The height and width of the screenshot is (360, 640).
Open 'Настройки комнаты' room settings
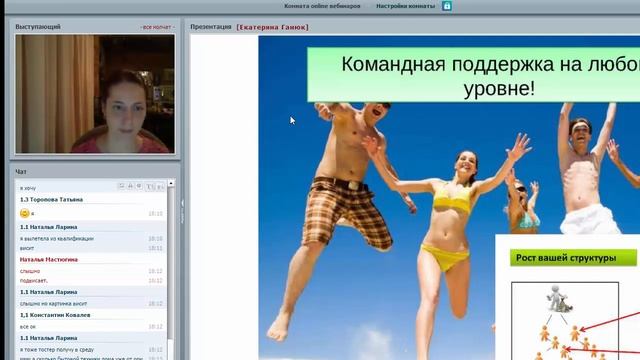(405, 6)
